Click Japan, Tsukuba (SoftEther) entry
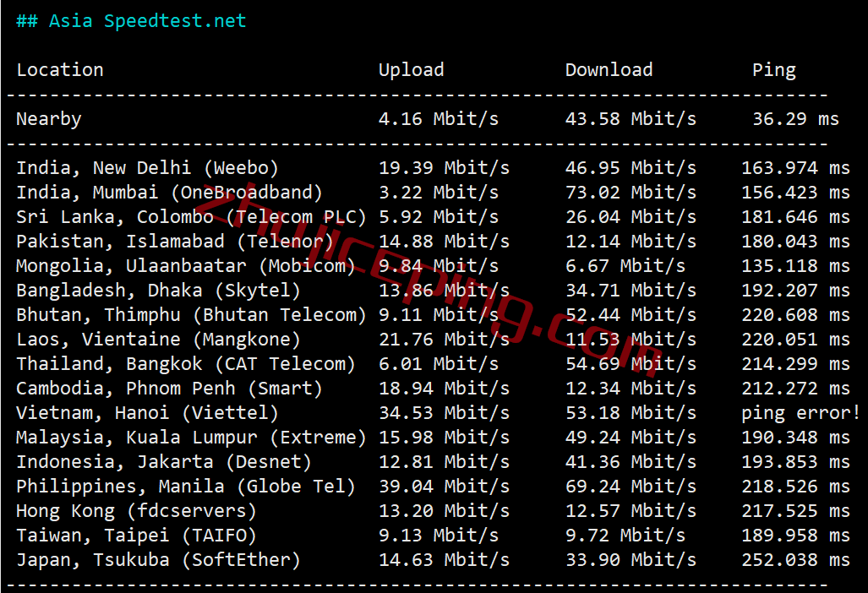The image size is (868, 593). [158, 560]
